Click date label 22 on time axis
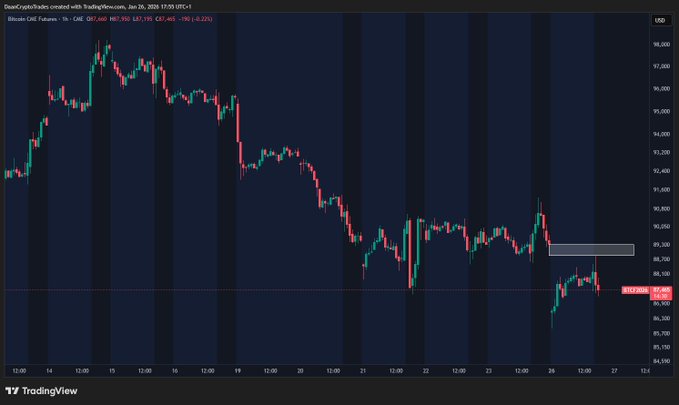The width and height of the screenshot is (679, 405). [x=426, y=371]
